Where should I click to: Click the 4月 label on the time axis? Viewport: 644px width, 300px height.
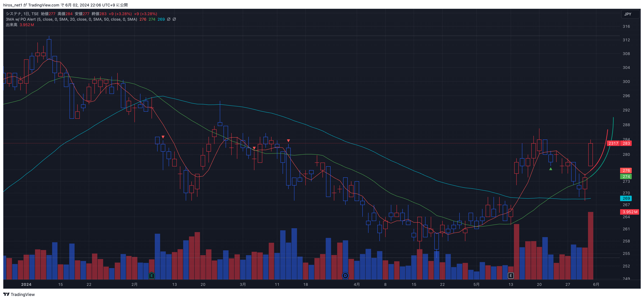click(x=357, y=284)
